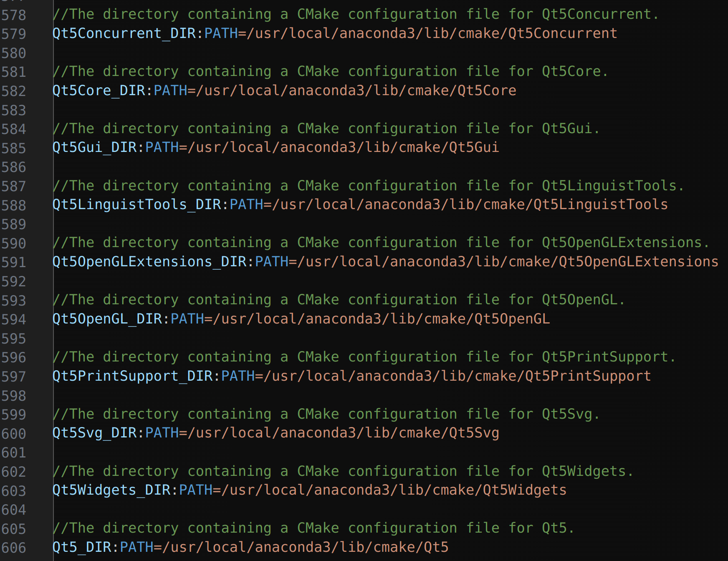The image size is (728, 561).
Task: Click the comment mentioning Qt5PrintSupport
Action: (364, 357)
